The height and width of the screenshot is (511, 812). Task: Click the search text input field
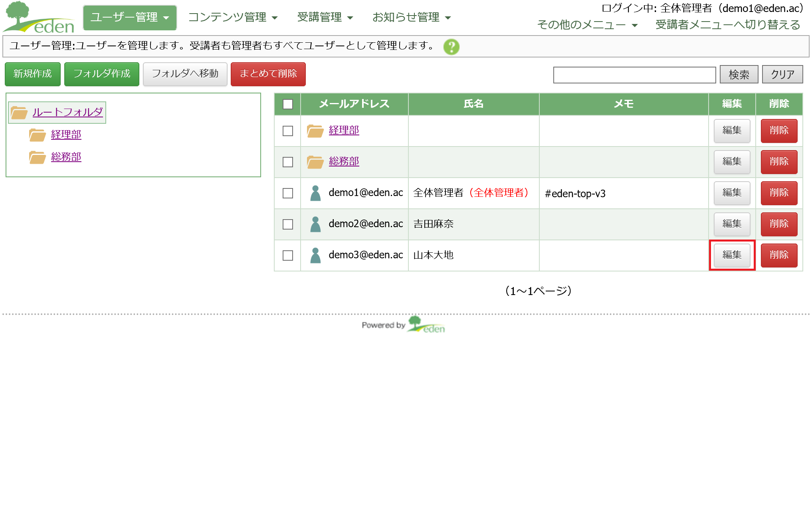click(634, 75)
